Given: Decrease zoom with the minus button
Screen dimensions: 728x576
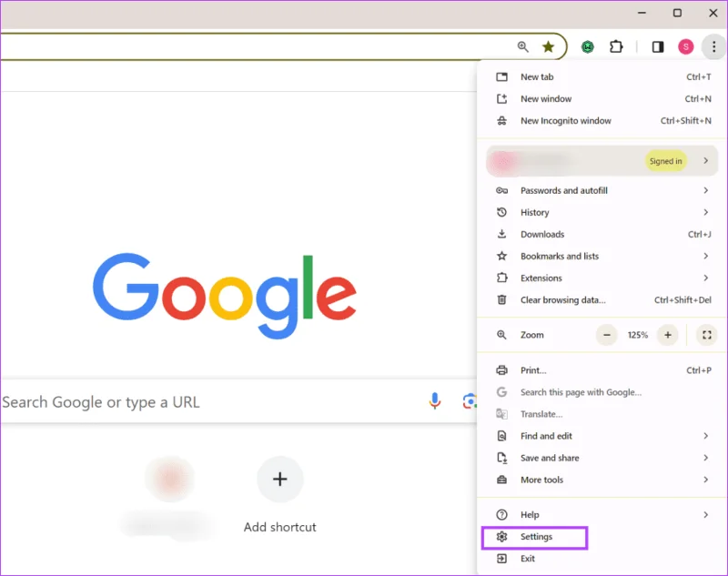Looking at the screenshot, I should click(607, 335).
